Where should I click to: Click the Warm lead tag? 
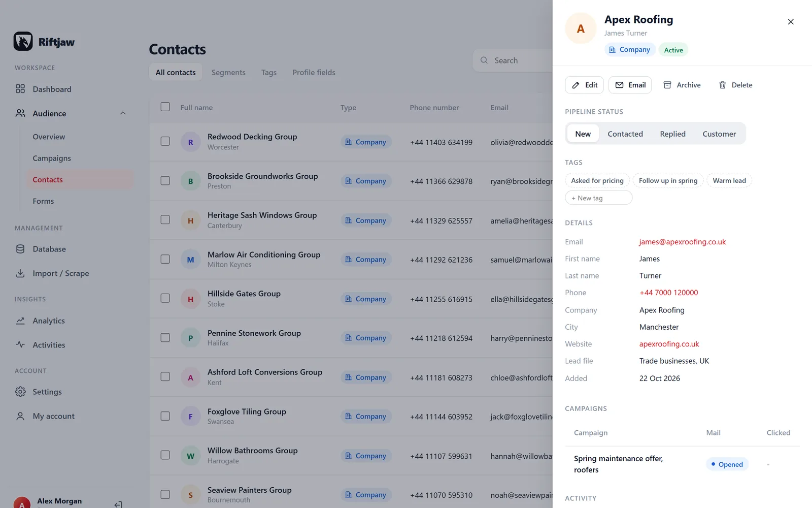[x=729, y=180]
